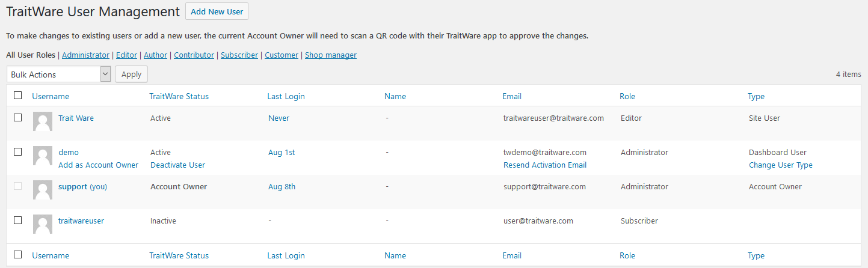Filter by Contributor role
868x268 pixels.
pyautogui.click(x=194, y=55)
